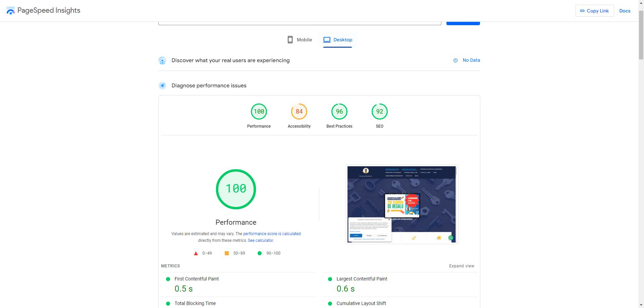Open the PageSpeed Insights home title

[49, 10]
